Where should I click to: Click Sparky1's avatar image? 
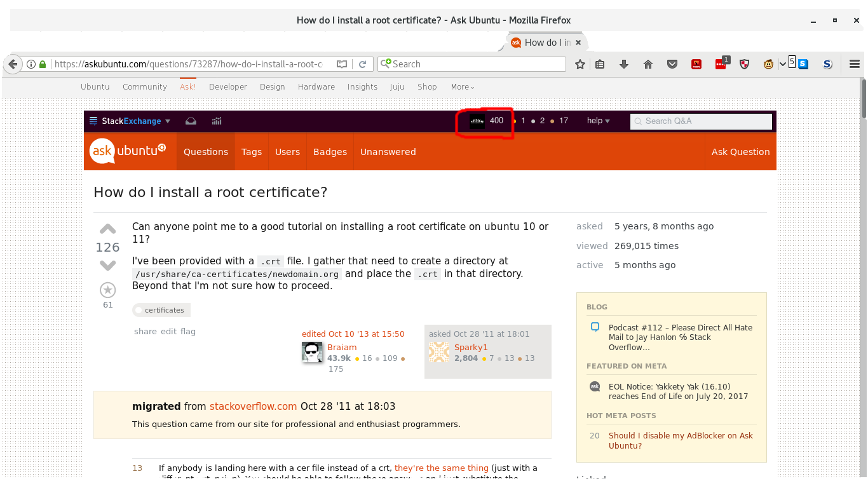pyautogui.click(x=439, y=352)
